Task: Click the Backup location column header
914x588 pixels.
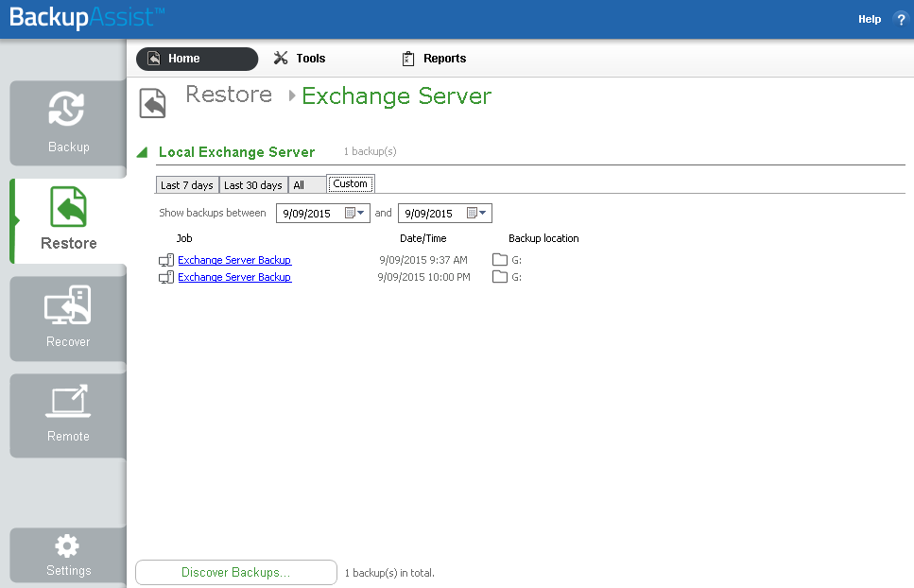Action: point(543,238)
